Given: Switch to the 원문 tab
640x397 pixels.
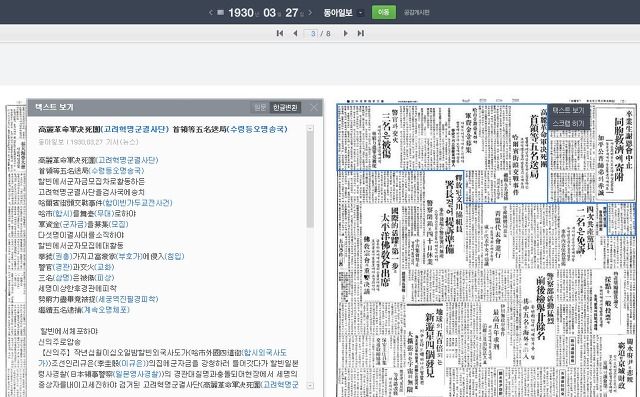Looking at the screenshot, I should (260, 107).
